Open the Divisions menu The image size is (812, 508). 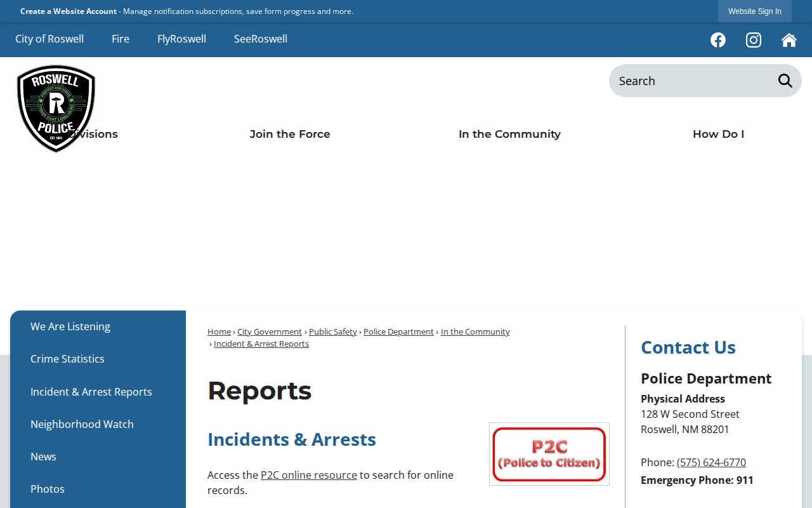click(x=93, y=134)
